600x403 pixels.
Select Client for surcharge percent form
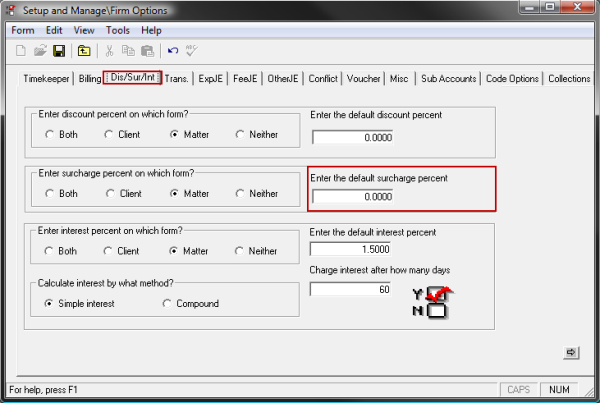click(110, 194)
